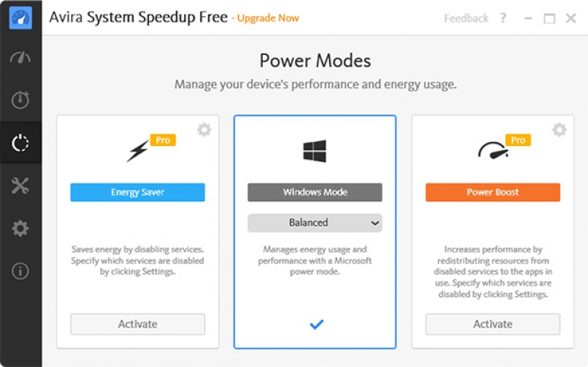Viewport: 588px width, 367px height.
Task: Click the Avira Speedup logo icon
Action: [x=21, y=18]
